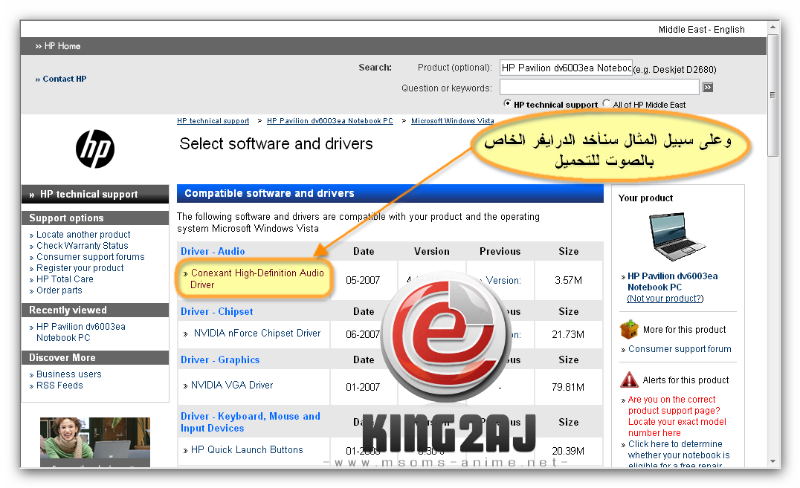Click the Product search input field
Viewport: 800px width, 488px height.
pos(566,68)
